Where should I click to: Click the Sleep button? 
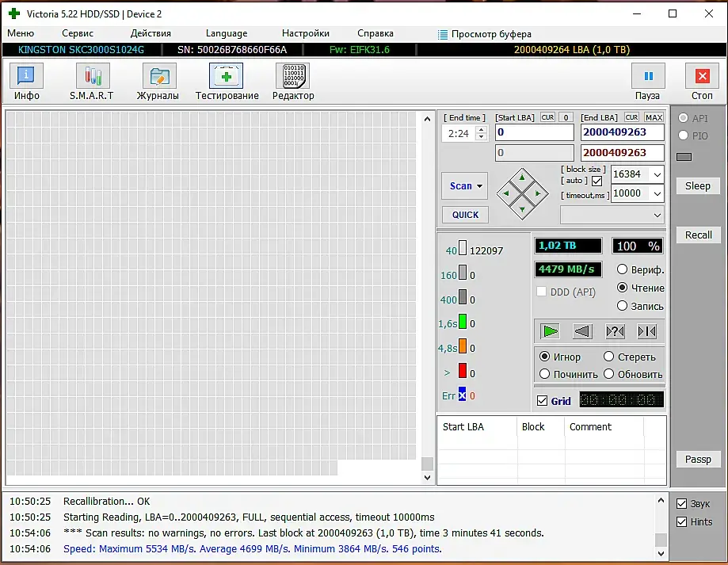pos(698,185)
